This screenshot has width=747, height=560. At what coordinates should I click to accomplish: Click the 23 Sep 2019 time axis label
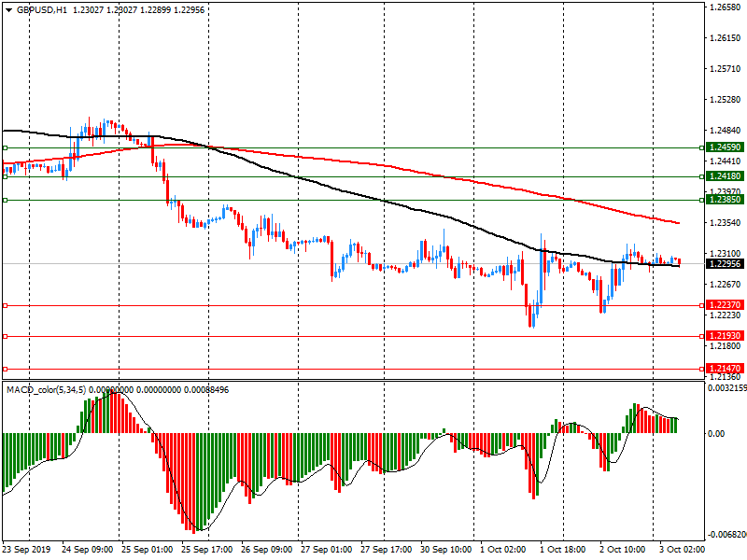coord(26,550)
